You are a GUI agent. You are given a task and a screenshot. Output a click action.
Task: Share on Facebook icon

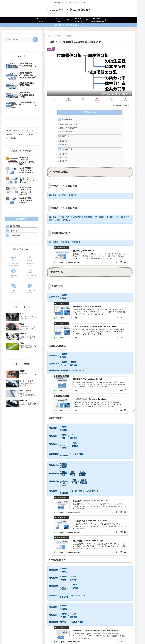pos(68,99)
